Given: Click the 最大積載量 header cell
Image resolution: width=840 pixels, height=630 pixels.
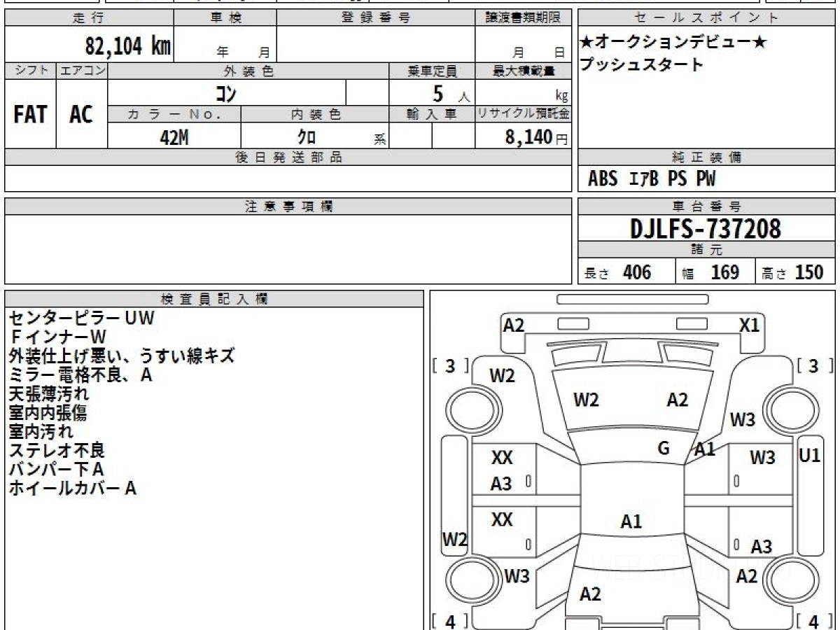Looking at the screenshot, I should click(x=523, y=71).
